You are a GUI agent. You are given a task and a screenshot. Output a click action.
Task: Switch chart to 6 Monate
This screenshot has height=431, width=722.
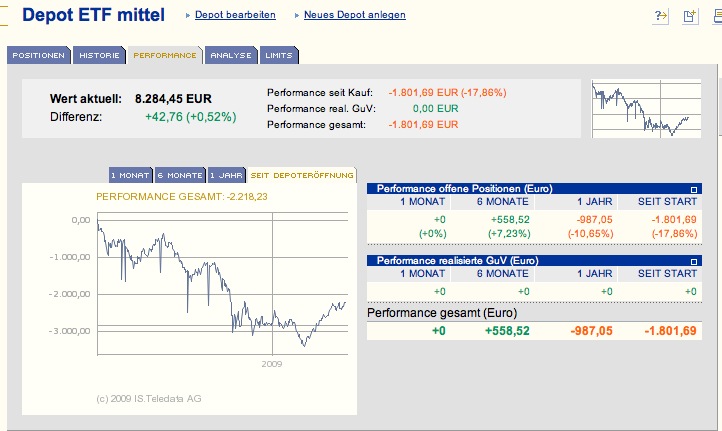pos(180,175)
